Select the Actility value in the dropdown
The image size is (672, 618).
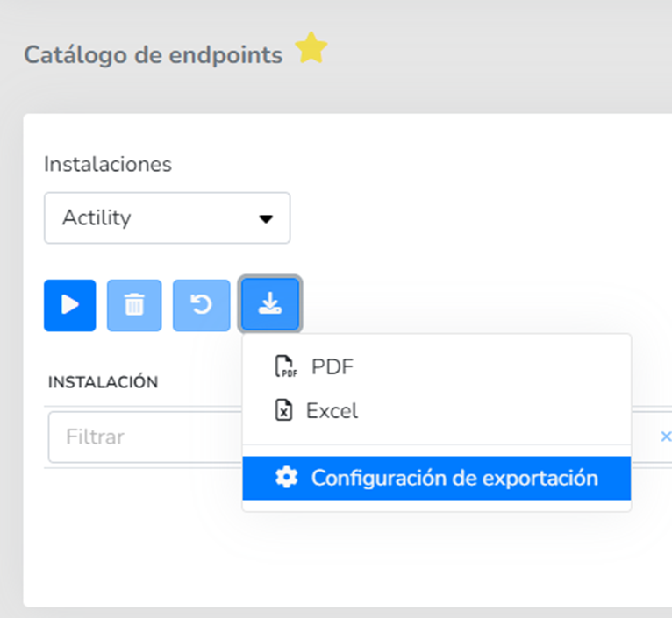tap(97, 217)
